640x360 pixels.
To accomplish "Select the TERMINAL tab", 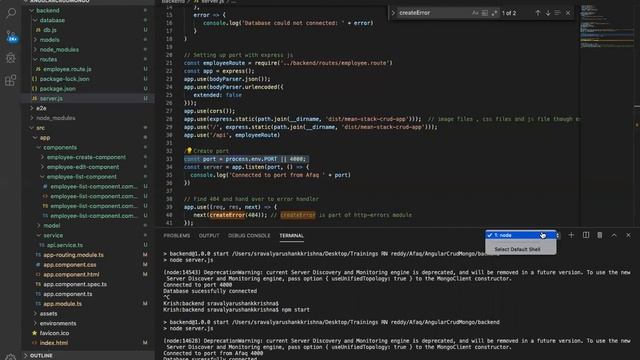I will [291, 236].
